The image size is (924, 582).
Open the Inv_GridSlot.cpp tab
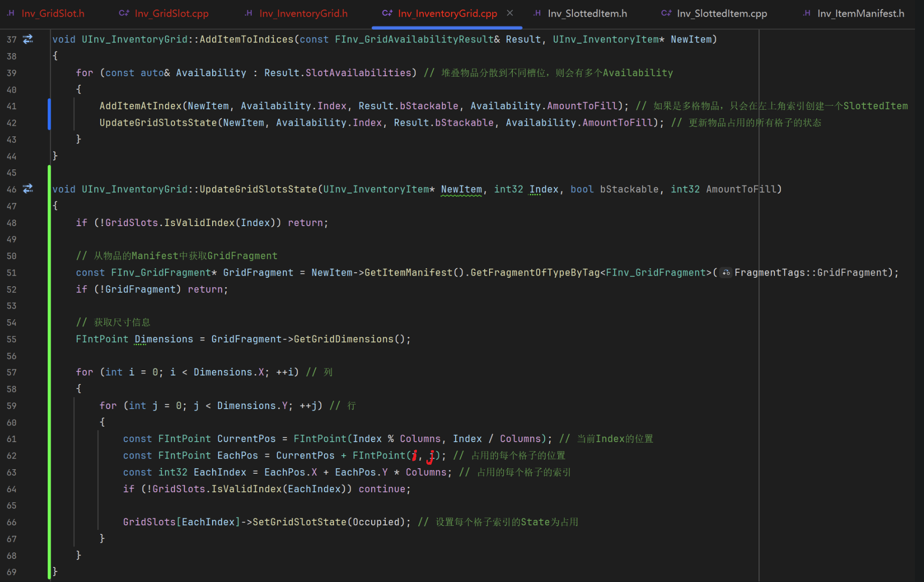pos(164,14)
